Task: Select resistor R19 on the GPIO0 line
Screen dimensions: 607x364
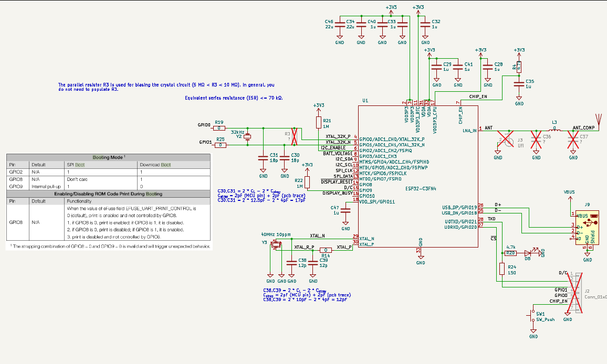Action: pyautogui.click(x=220, y=128)
